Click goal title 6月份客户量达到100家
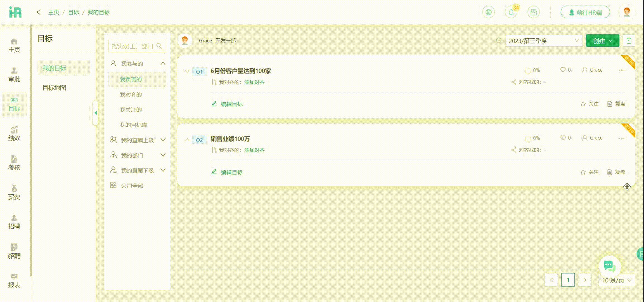 click(x=241, y=71)
